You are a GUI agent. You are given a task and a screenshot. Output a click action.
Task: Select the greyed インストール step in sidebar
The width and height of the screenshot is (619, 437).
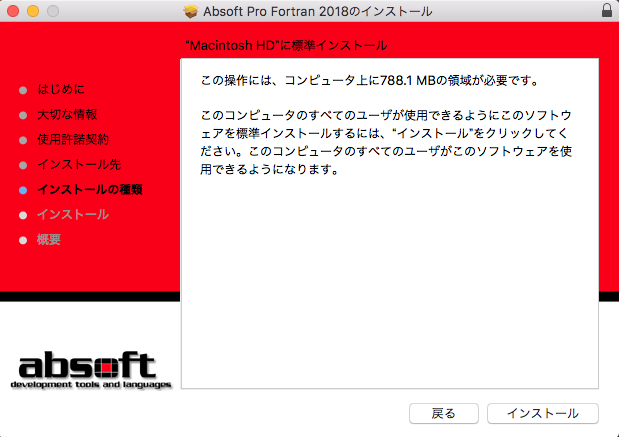73,214
